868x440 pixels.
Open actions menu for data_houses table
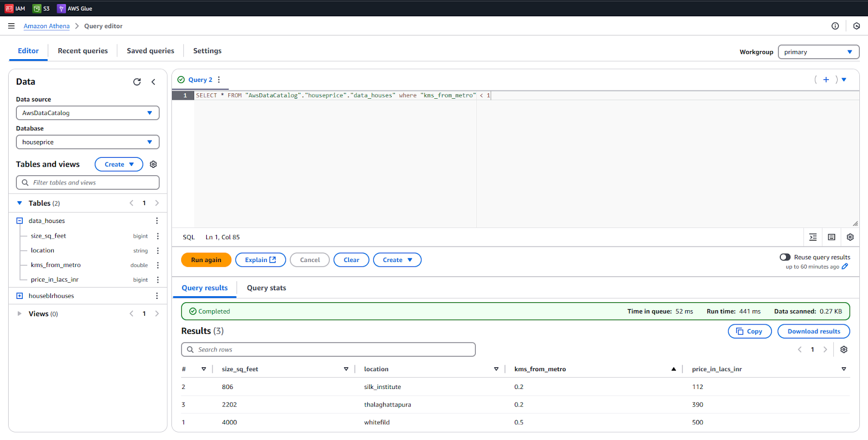pos(157,221)
